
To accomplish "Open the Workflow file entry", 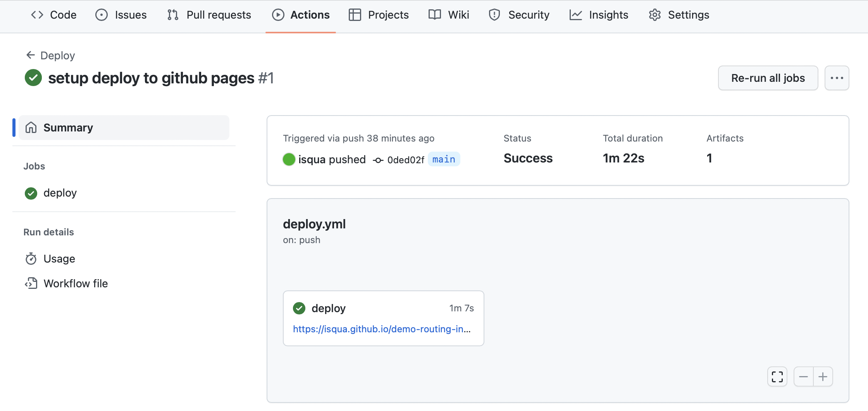I will pos(76,283).
